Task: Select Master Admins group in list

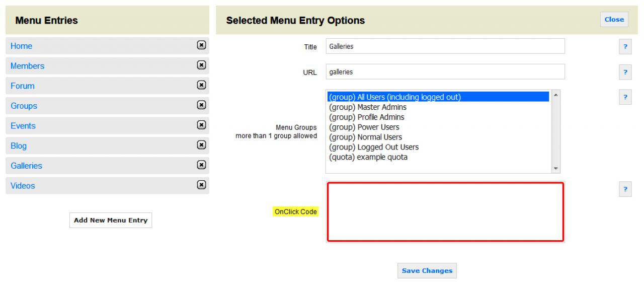Action: coord(367,107)
